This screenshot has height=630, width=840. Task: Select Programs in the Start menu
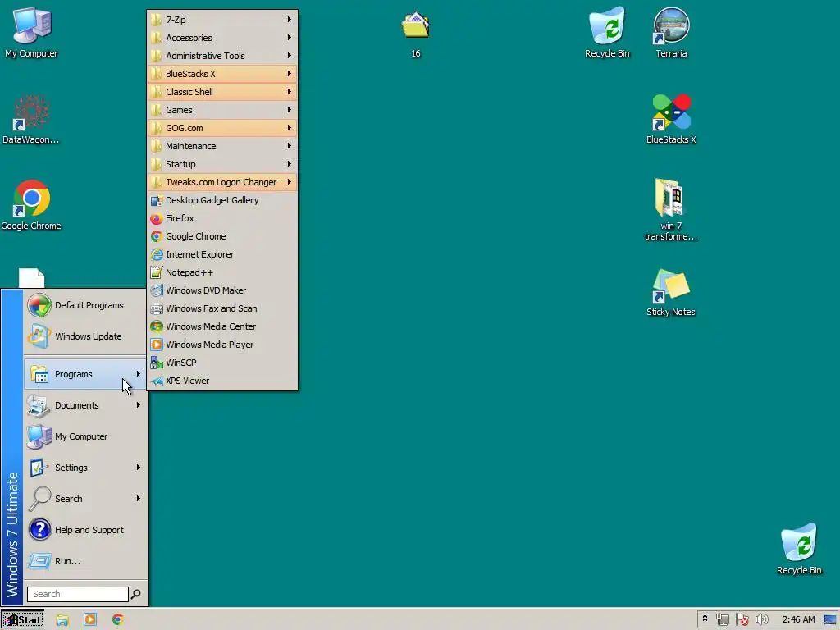85,374
